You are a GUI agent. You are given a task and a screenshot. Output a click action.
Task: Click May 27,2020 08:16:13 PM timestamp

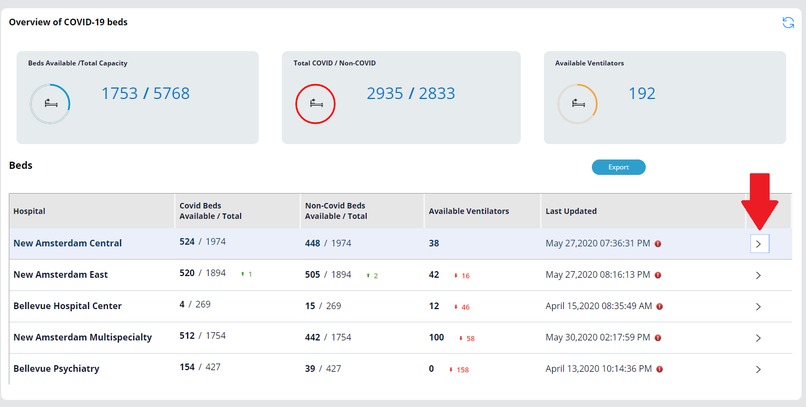tap(598, 274)
